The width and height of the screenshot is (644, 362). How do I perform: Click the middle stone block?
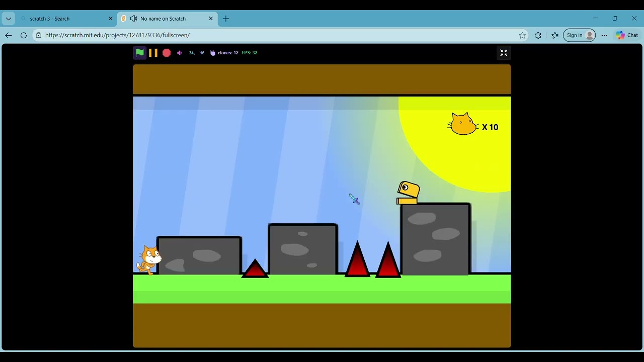[x=303, y=249]
